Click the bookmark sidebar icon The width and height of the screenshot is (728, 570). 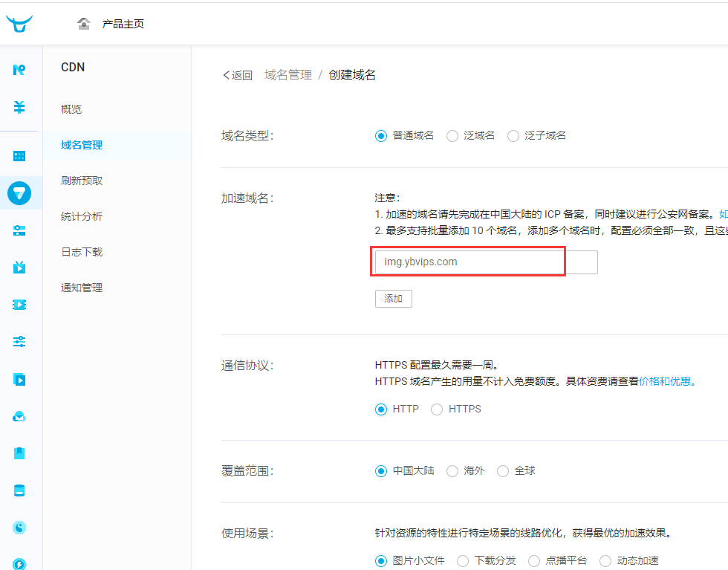point(19,453)
